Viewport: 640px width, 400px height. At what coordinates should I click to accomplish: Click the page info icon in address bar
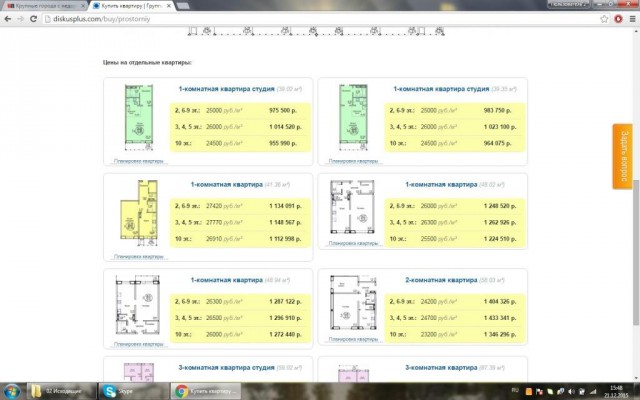[47, 19]
